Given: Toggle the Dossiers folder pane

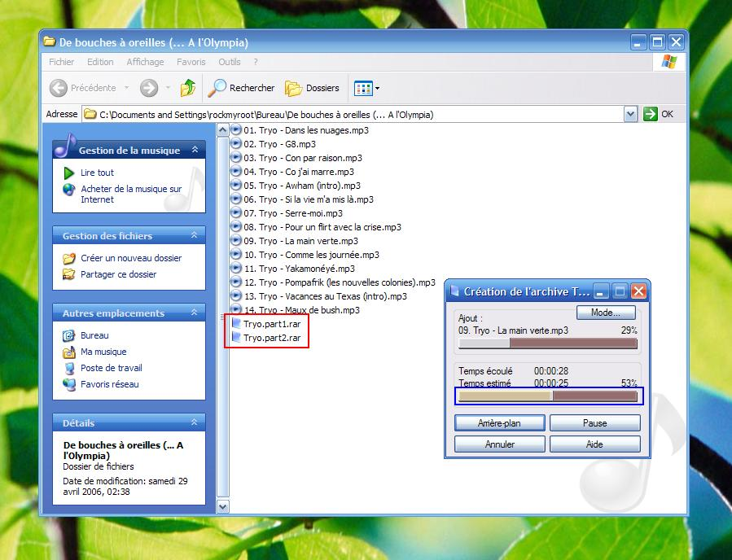Looking at the screenshot, I should pos(312,88).
